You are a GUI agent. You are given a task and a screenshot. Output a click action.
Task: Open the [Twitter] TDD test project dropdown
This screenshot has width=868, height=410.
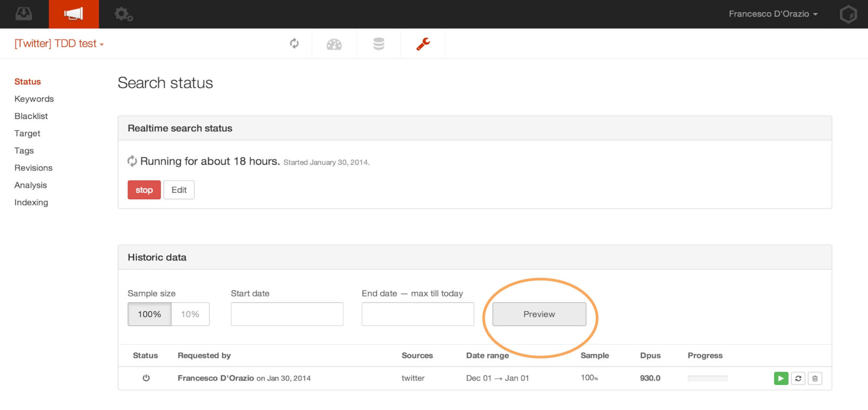pos(59,43)
